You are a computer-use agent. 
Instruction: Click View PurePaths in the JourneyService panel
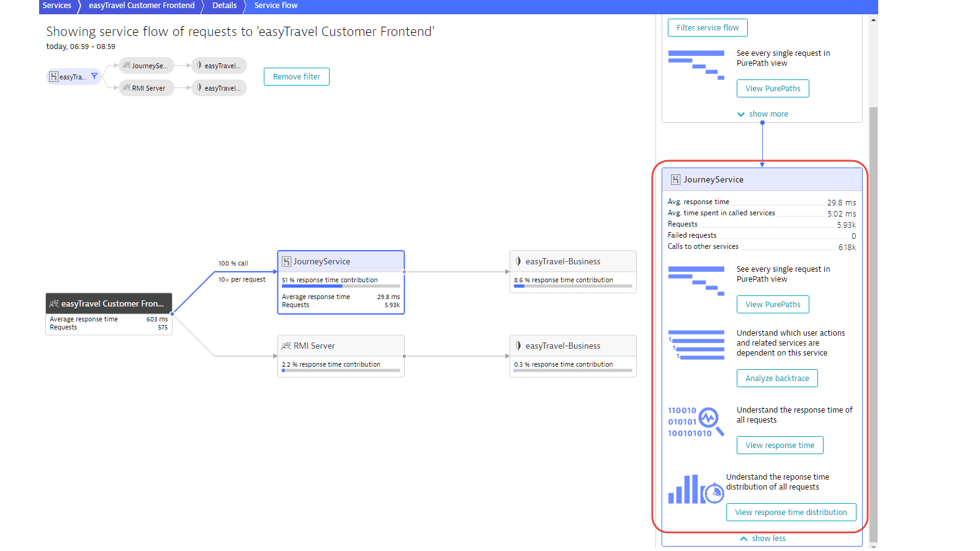[773, 305]
